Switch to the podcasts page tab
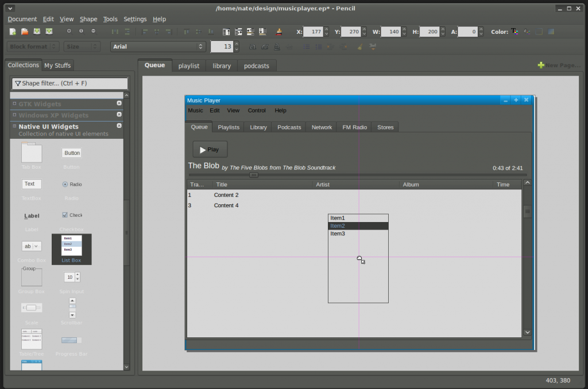The image size is (588, 389). point(257,65)
